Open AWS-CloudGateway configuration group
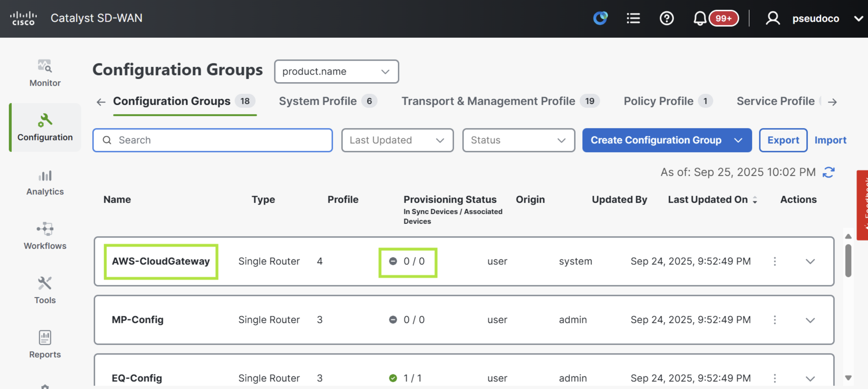868x389 pixels. [x=161, y=261]
